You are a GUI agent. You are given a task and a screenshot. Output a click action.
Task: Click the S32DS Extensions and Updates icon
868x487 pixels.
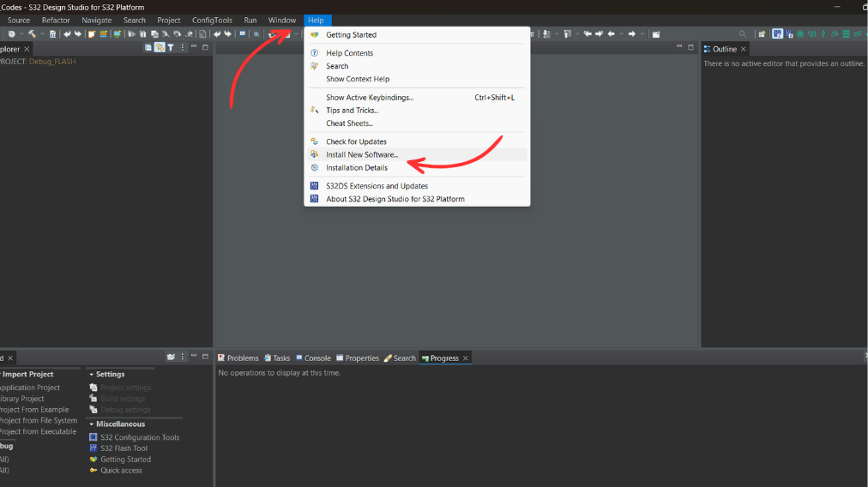point(315,186)
